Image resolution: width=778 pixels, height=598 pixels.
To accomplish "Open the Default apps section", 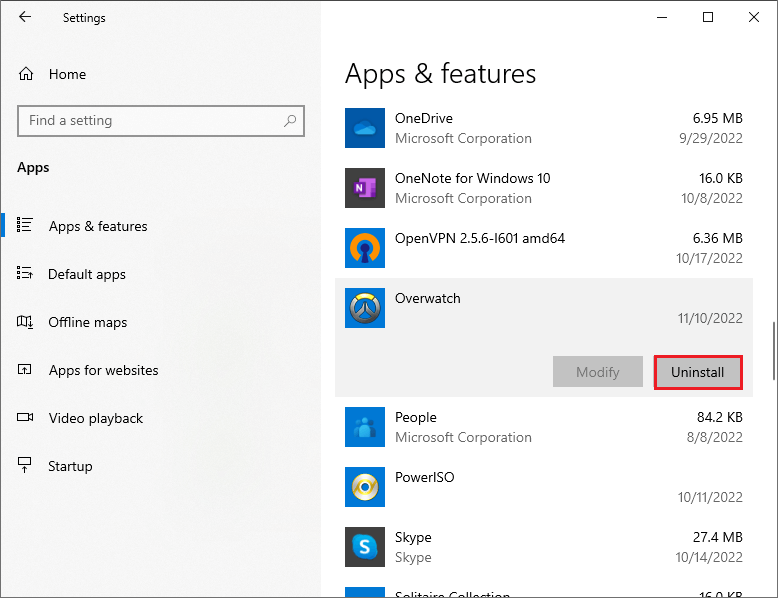I will pyautogui.click(x=87, y=274).
